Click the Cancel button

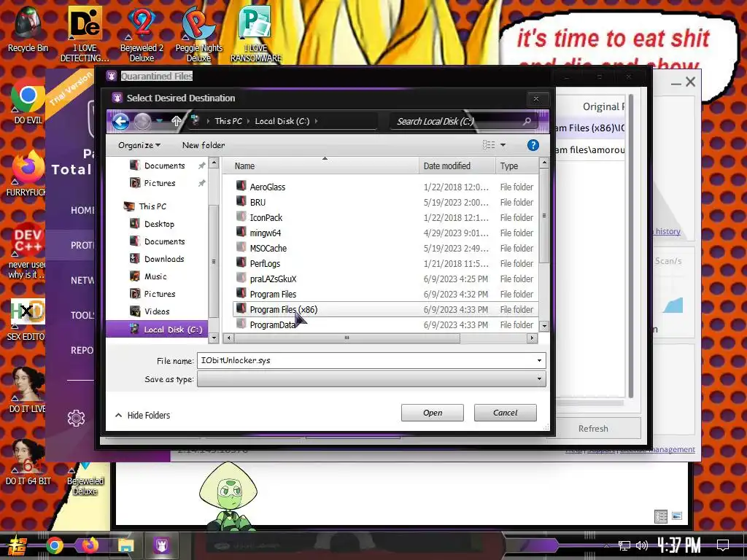tap(505, 413)
